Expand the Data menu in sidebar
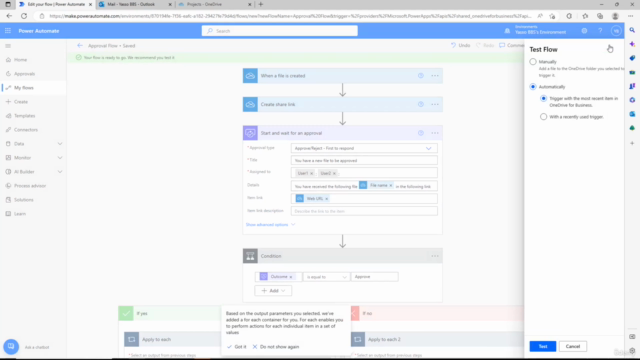Image resolution: width=640 pixels, height=360 pixels. coord(60,144)
